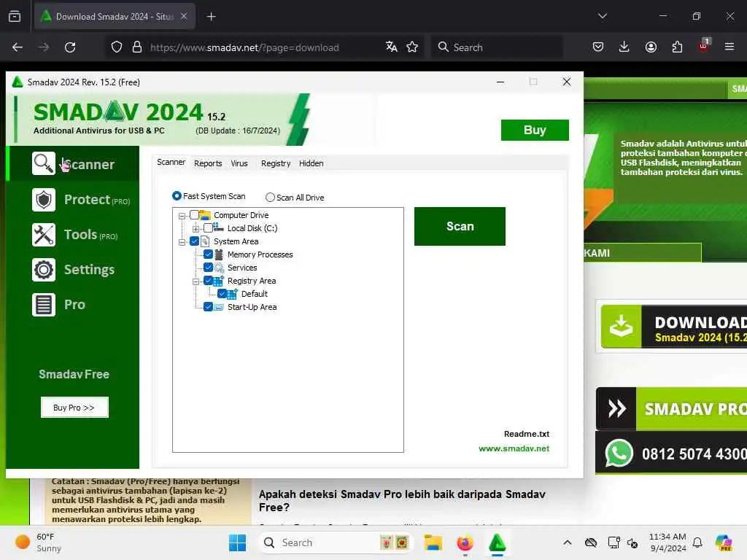Viewport: 747px width, 560px height.
Task: Uncheck the Default registry checkbox
Action: point(222,293)
